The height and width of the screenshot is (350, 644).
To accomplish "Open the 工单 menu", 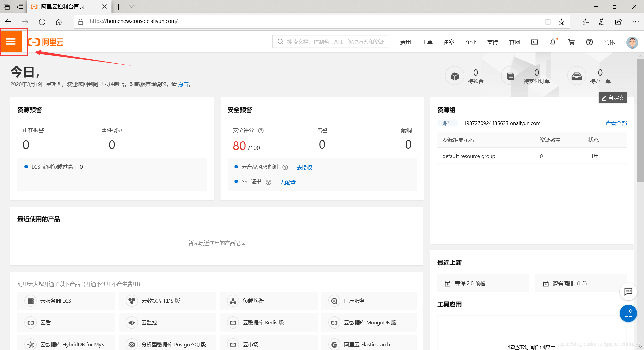I will coord(427,42).
